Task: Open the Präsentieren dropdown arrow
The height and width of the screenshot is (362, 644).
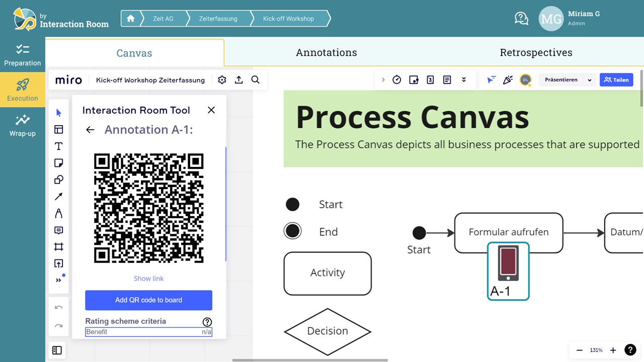Action: [x=590, y=80]
